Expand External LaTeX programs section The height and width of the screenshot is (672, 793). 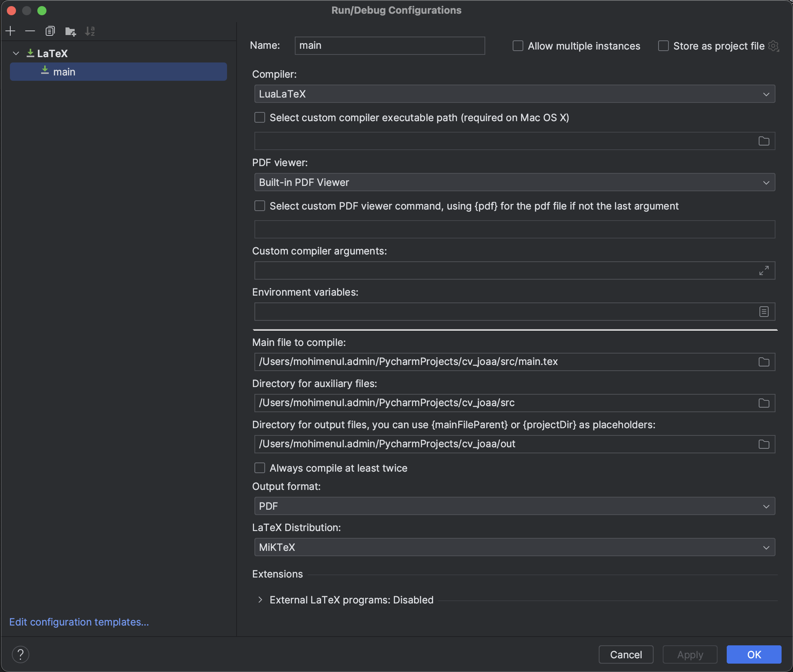(260, 600)
